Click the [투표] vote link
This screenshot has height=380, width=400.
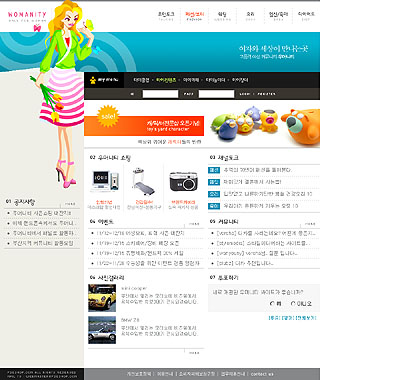pos(274,318)
